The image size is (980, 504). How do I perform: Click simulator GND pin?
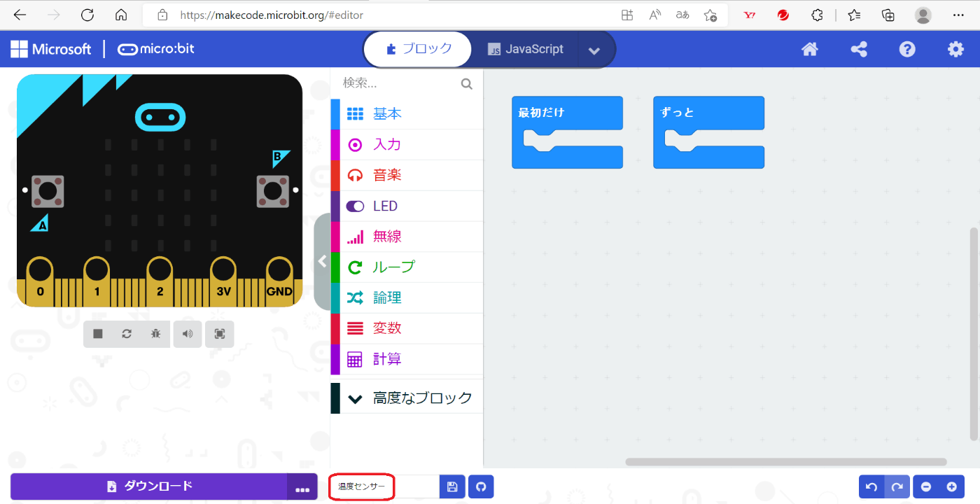click(x=279, y=281)
